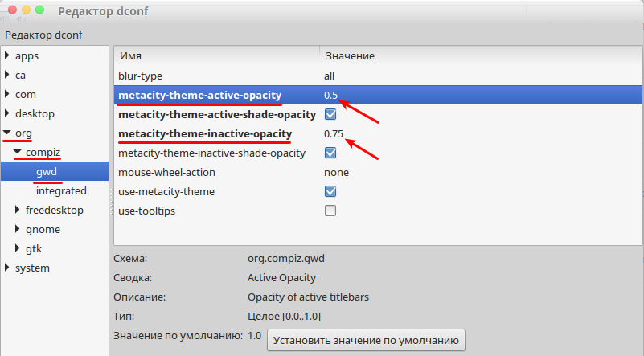Select the integrated tree item
The width and height of the screenshot is (644, 356).
pos(61,191)
